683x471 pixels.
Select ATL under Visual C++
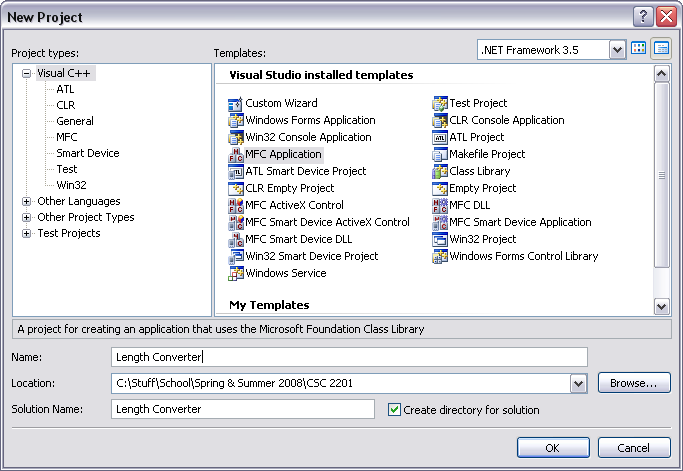coord(65,89)
